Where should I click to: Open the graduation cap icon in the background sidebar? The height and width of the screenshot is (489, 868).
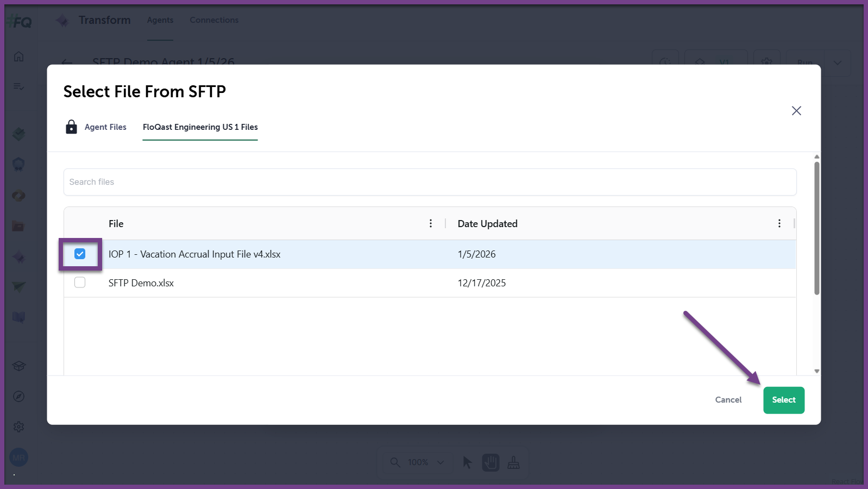(x=19, y=366)
